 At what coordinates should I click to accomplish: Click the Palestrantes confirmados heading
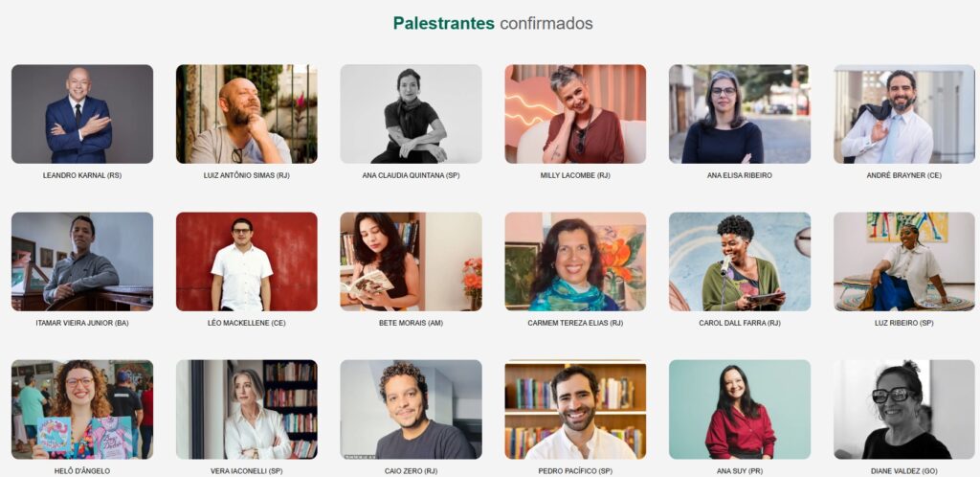[x=493, y=23]
